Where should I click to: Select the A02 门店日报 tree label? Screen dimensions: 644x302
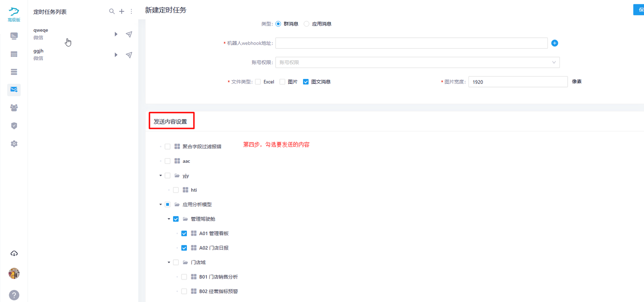point(214,248)
